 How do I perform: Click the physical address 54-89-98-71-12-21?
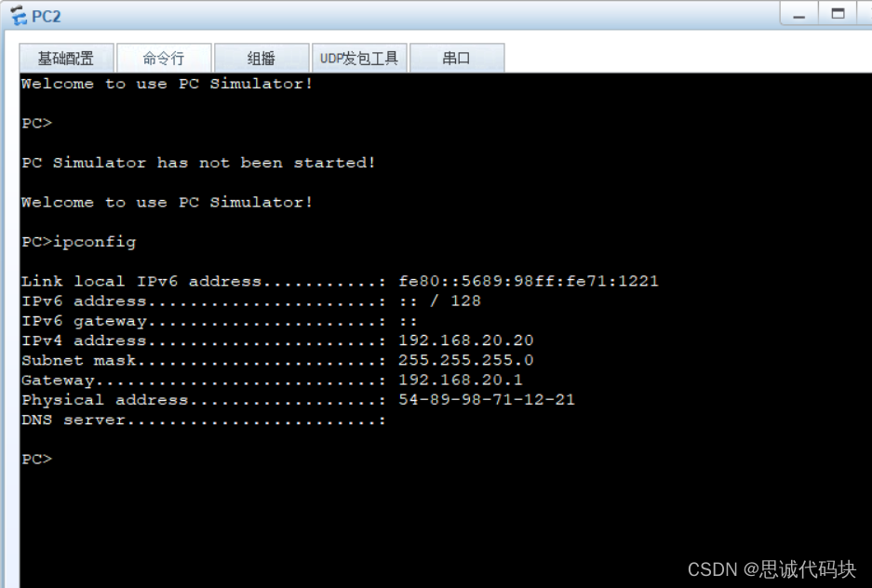click(486, 400)
